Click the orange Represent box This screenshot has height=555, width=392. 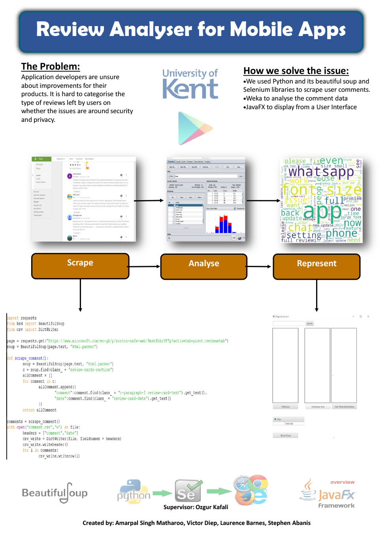tap(317, 267)
